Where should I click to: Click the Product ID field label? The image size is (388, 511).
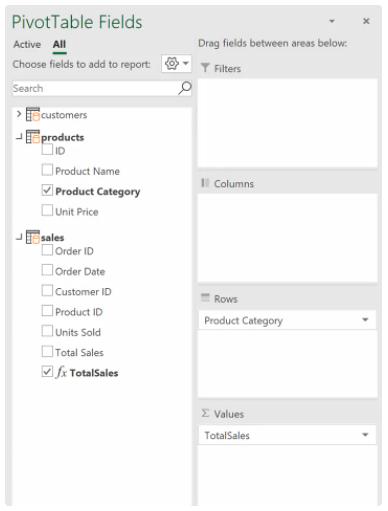[x=79, y=312]
